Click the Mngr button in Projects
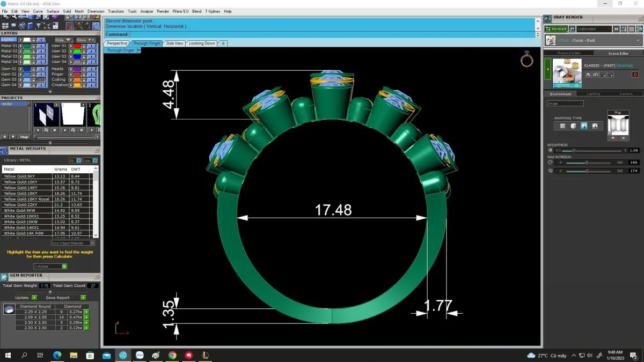This screenshot has width=644, height=362. 24,137
